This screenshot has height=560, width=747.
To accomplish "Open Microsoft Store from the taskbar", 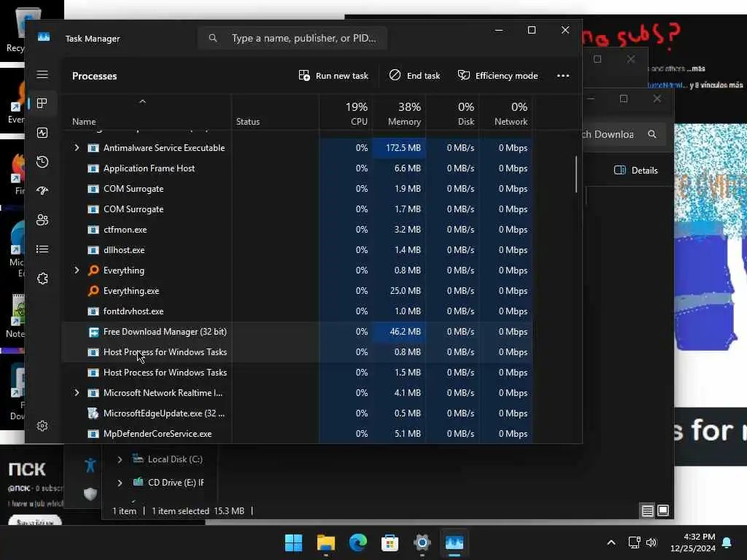I will [390, 542].
